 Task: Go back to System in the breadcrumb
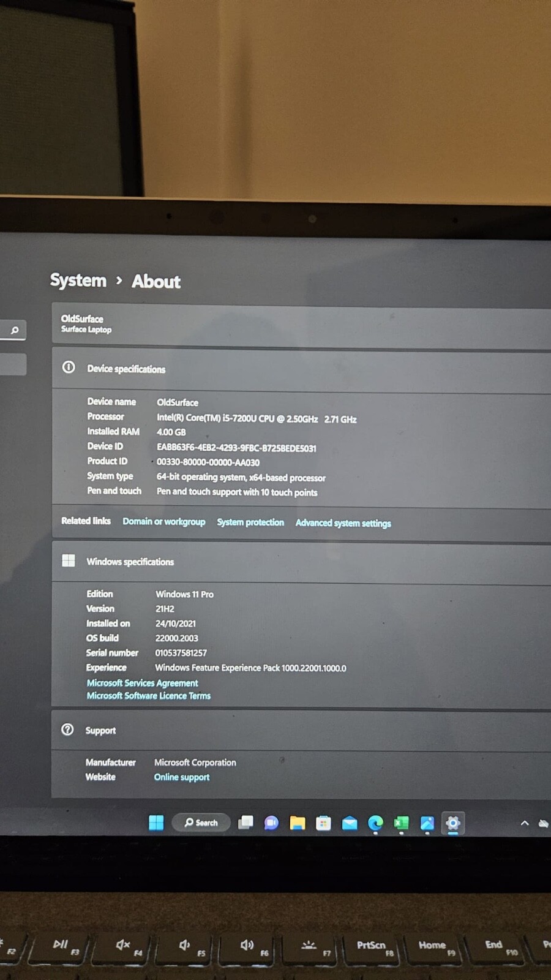pyautogui.click(x=78, y=280)
